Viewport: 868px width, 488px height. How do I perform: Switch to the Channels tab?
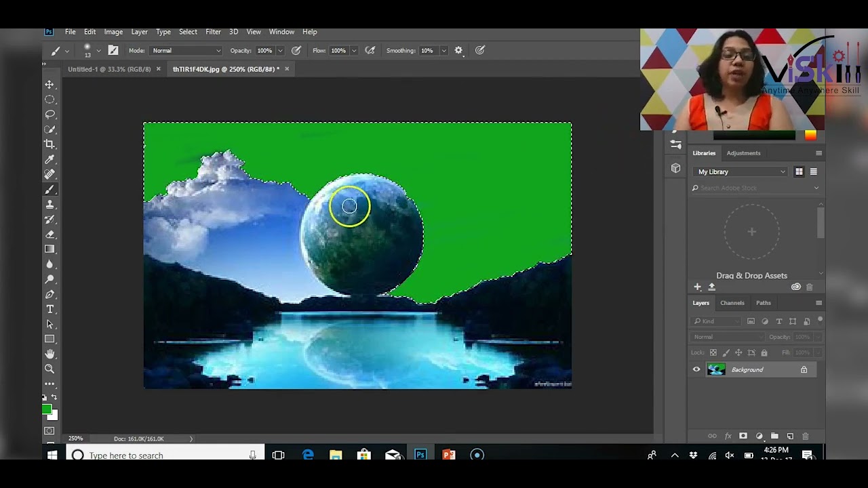point(732,303)
